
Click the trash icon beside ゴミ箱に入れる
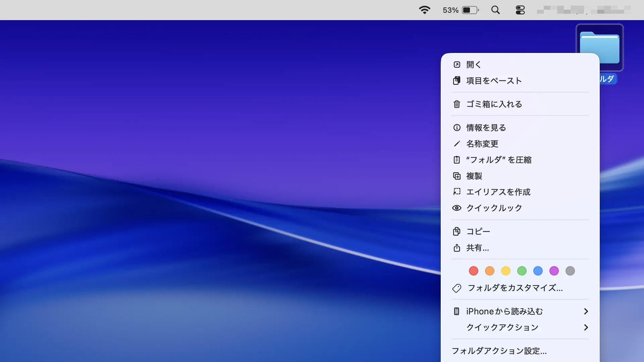[x=457, y=104]
